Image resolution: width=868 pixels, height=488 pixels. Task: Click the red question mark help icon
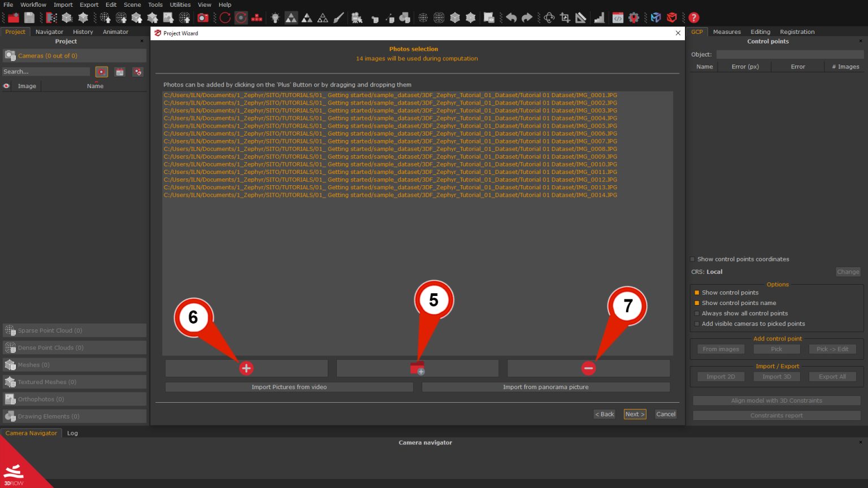click(x=694, y=18)
